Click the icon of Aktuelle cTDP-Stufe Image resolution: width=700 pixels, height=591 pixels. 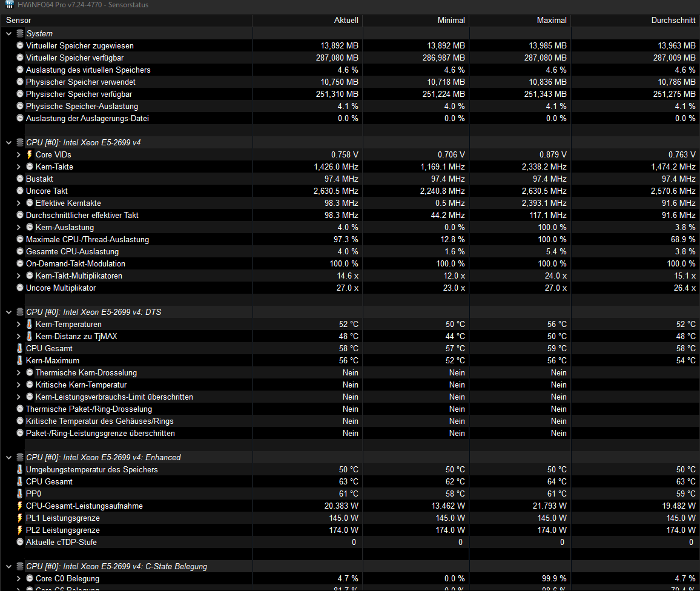click(x=19, y=542)
